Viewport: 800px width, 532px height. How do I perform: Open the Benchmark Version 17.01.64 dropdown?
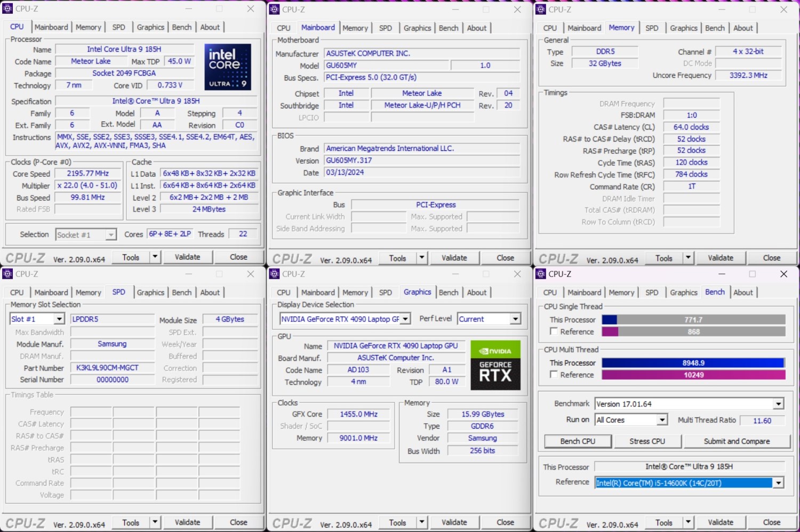pos(778,404)
